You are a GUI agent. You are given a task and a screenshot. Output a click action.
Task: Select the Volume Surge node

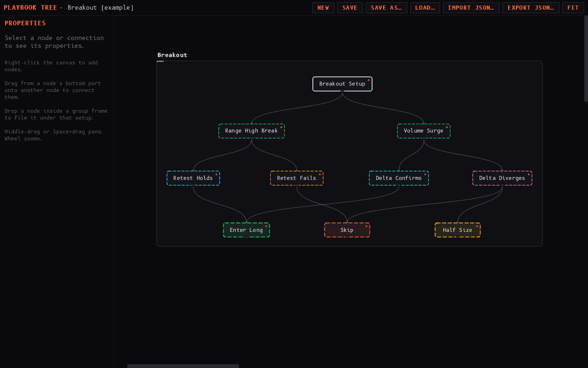424,131
